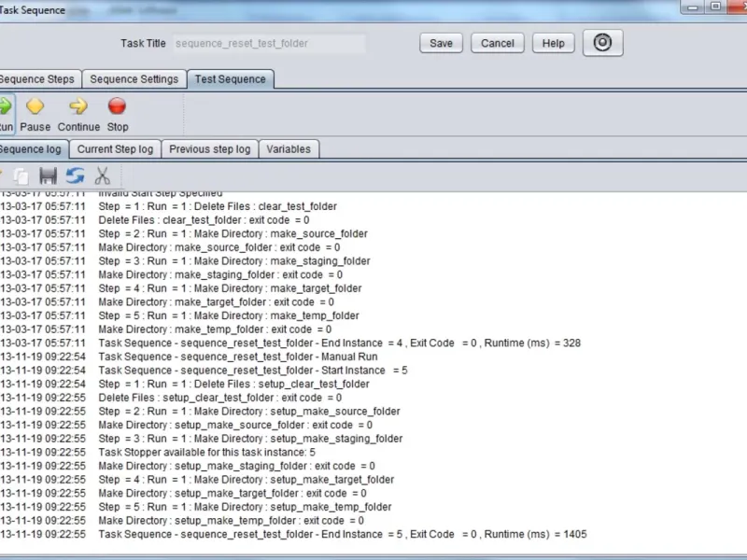Open the Current Step log tab
This screenshot has width=747, height=560.
(x=115, y=149)
